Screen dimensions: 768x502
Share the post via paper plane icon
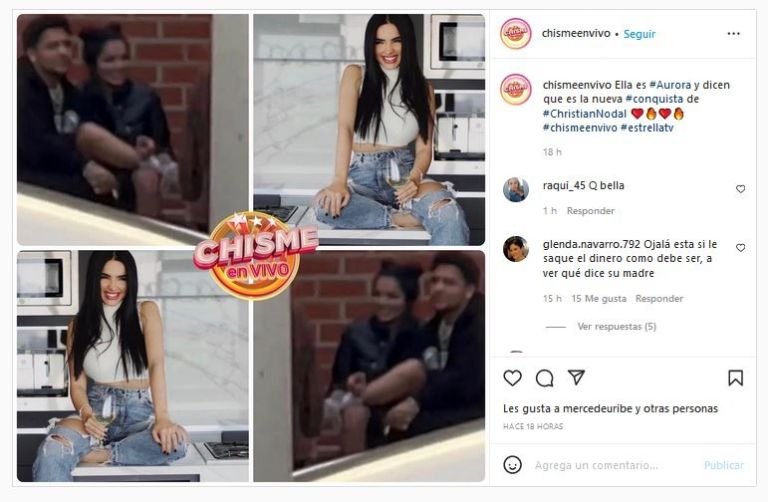(x=576, y=377)
